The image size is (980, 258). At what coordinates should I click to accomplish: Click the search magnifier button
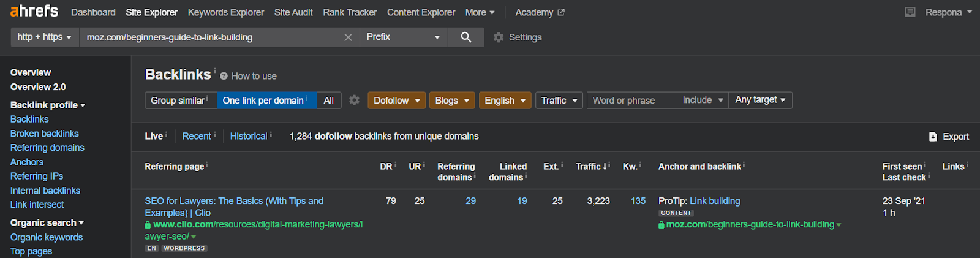(466, 37)
